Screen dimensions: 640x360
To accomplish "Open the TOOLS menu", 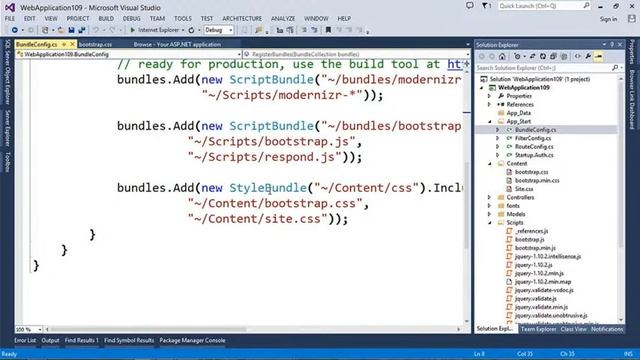I will click(182, 18).
